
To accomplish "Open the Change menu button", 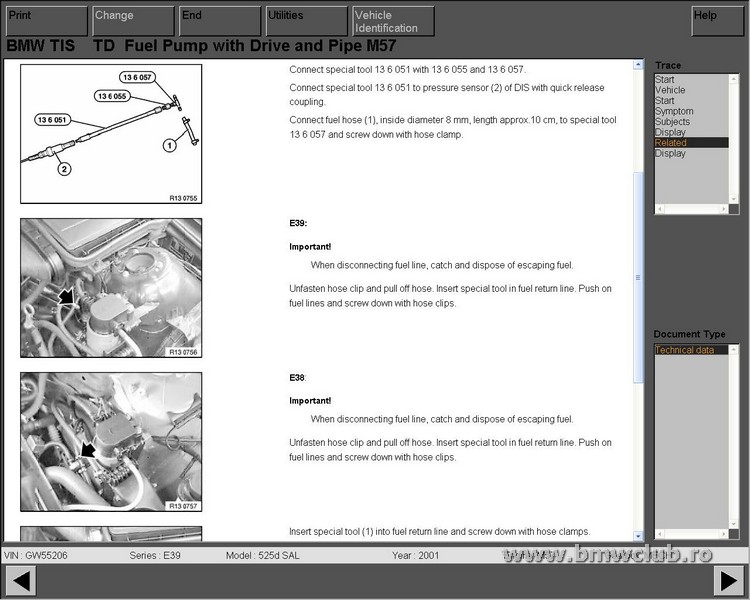I will [x=132, y=20].
